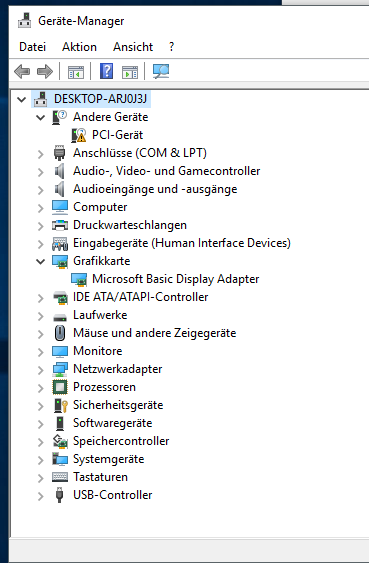Expand Audio-, Video- und Gamecontroller
This screenshot has height=563, width=369.
coord(41,172)
